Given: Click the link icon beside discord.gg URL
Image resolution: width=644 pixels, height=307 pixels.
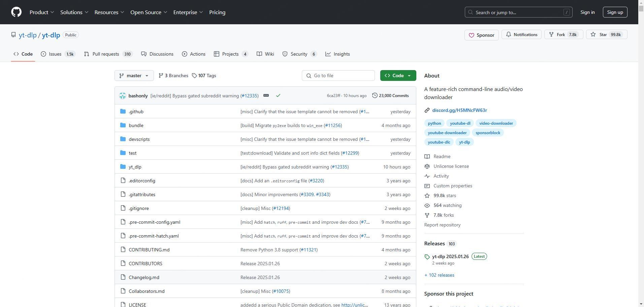Looking at the screenshot, I should tap(427, 110).
